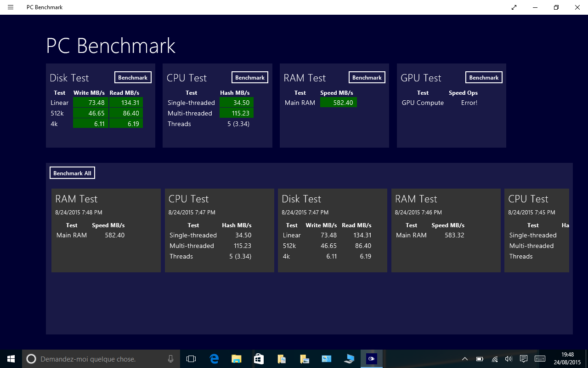Select Multi-threaded hash 115.23 in top card

pyautogui.click(x=237, y=113)
